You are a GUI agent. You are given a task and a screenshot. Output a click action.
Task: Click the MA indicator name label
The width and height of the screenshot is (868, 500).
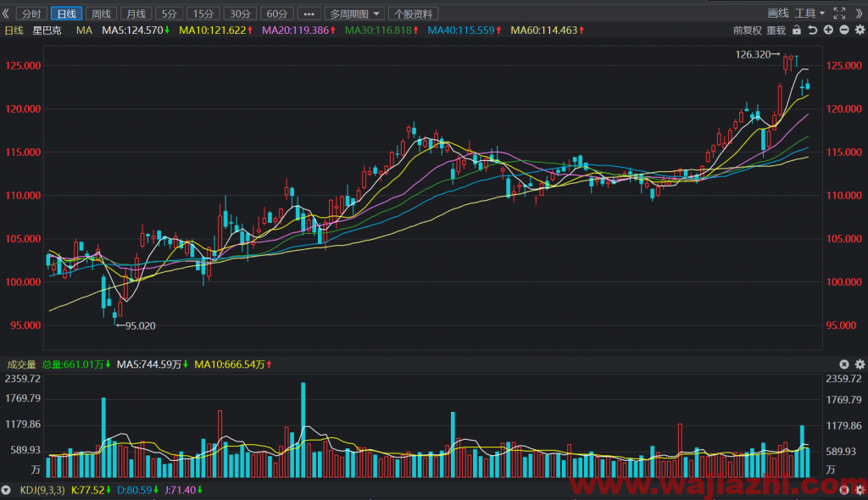coord(84,31)
